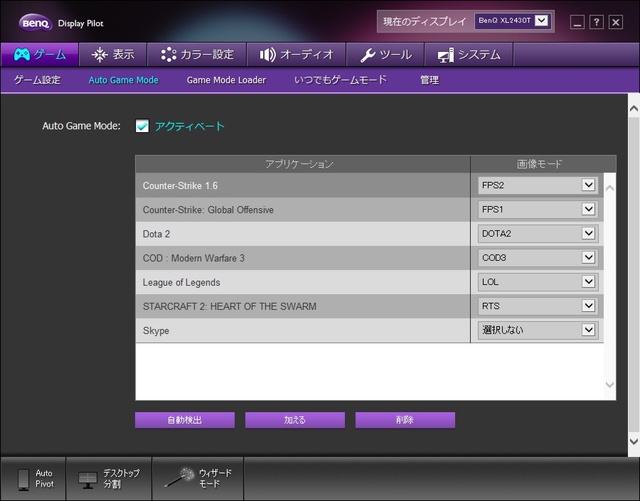The width and height of the screenshot is (640, 501).
Task: Open image mode dropdown for Dota 2
Action: click(538, 234)
